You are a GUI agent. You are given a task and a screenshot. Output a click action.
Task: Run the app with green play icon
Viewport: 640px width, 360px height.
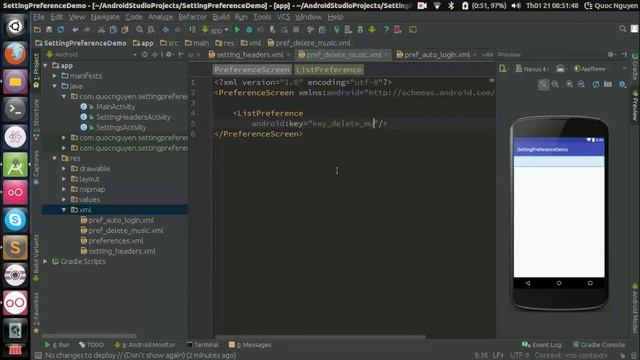(x=237, y=29)
